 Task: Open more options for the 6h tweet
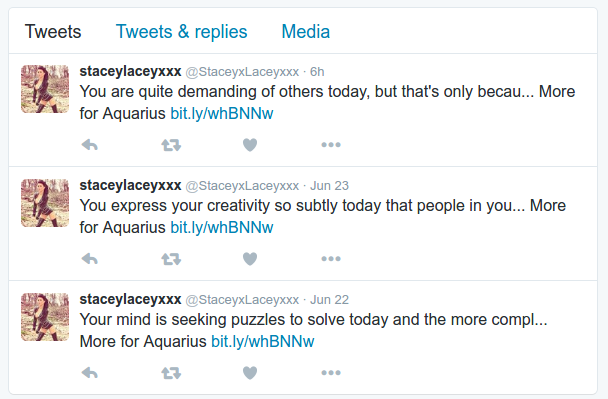[x=331, y=145]
